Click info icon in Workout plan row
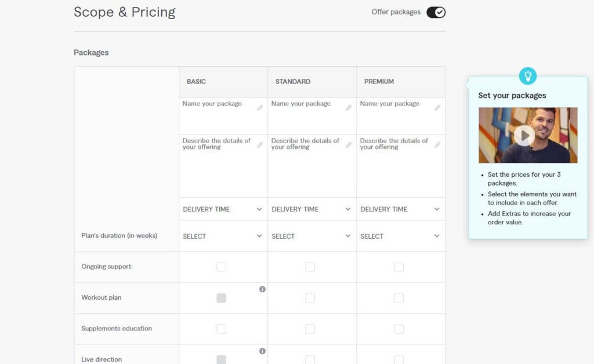This screenshot has height=364, width=594. coord(262,289)
